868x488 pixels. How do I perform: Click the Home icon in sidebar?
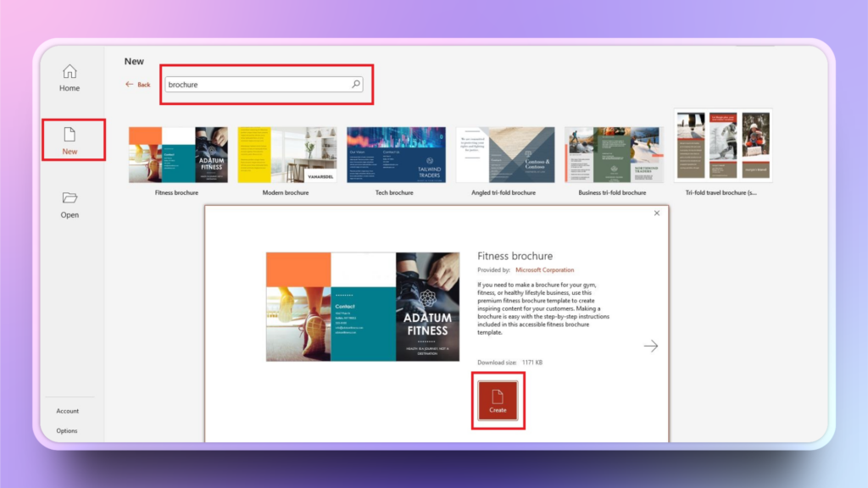coord(70,72)
